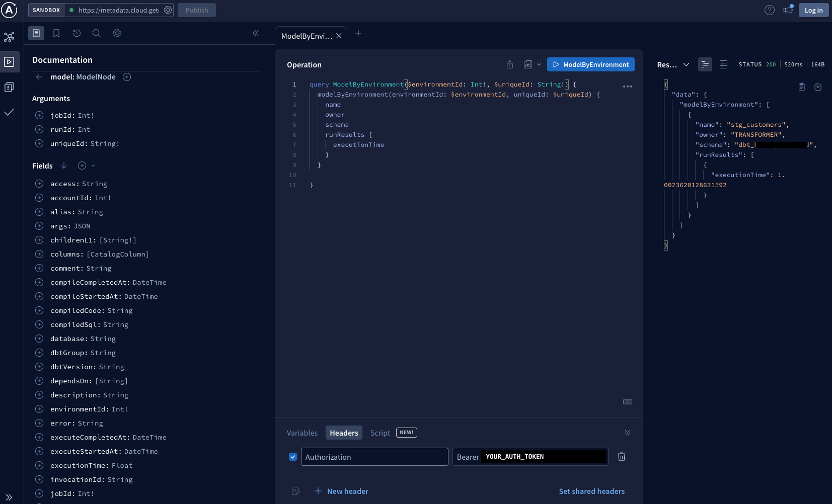Open the operation history clock icon
The image size is (832, 504).
[77, 33]
